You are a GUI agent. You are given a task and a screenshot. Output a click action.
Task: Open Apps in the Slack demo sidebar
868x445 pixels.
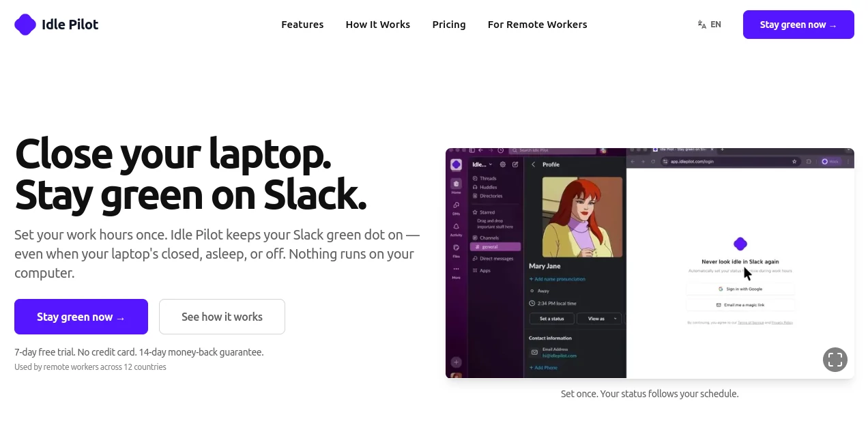(484, 270)
